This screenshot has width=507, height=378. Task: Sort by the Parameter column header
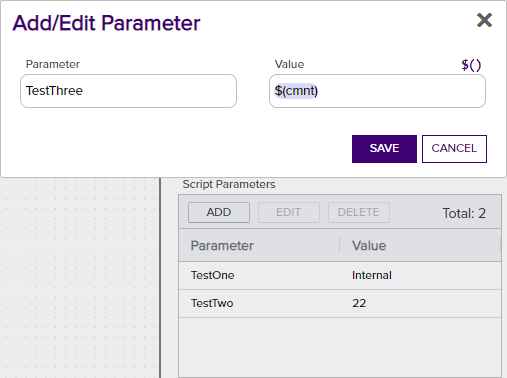259,246
